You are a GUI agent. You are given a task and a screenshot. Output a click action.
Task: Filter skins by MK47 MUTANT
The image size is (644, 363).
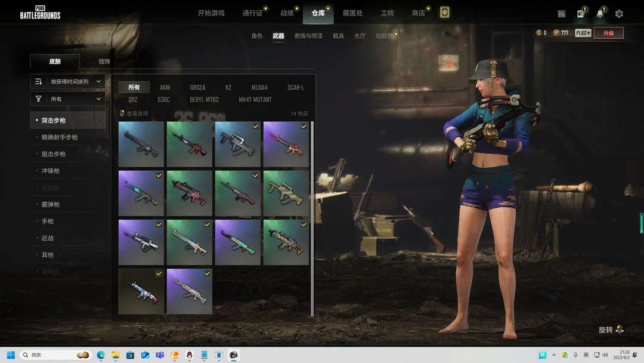pos(255,100)
